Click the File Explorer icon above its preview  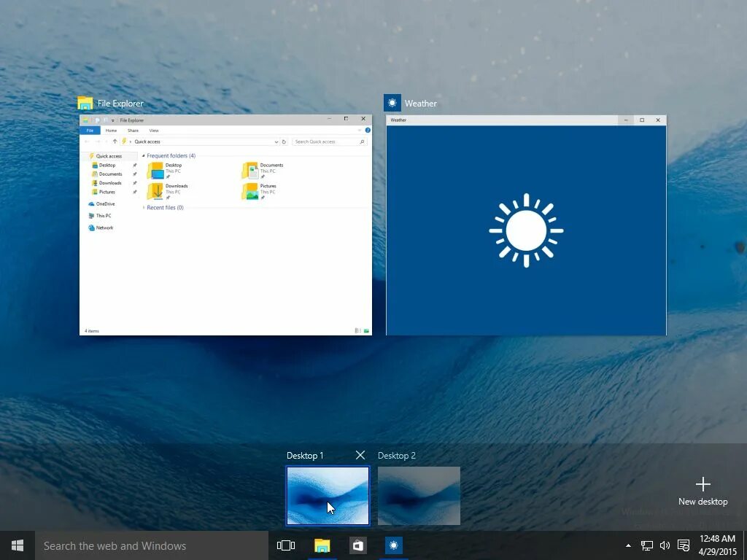click(x=85, y=104)
